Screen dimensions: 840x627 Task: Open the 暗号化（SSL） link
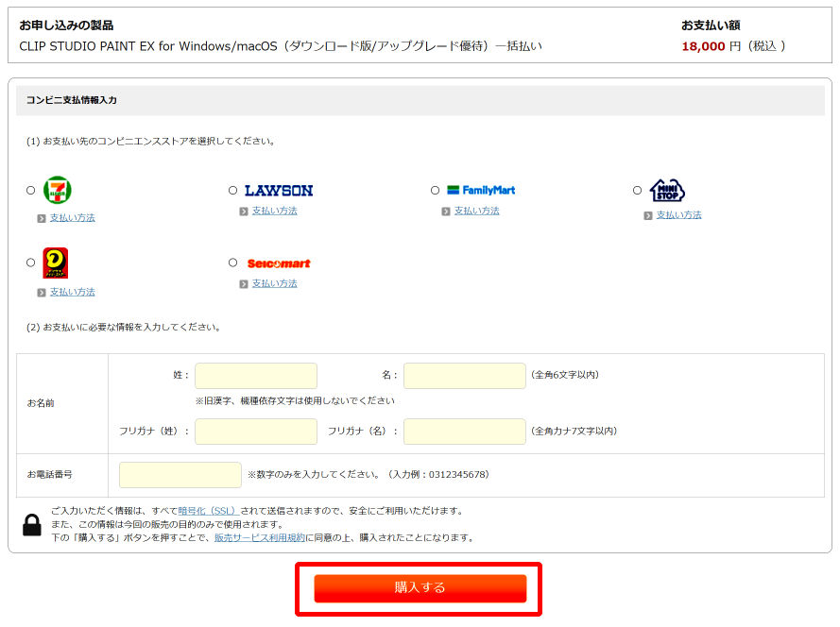(x=208, y=511)
